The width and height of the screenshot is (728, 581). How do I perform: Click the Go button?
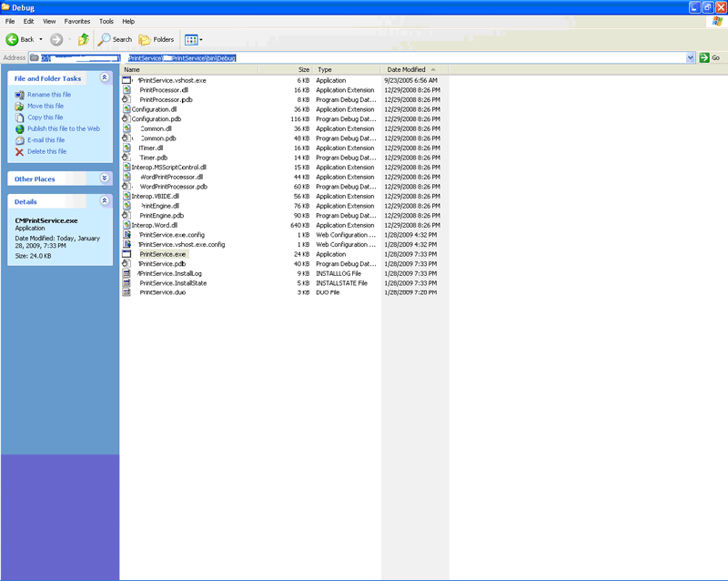[x=710, y=57]
